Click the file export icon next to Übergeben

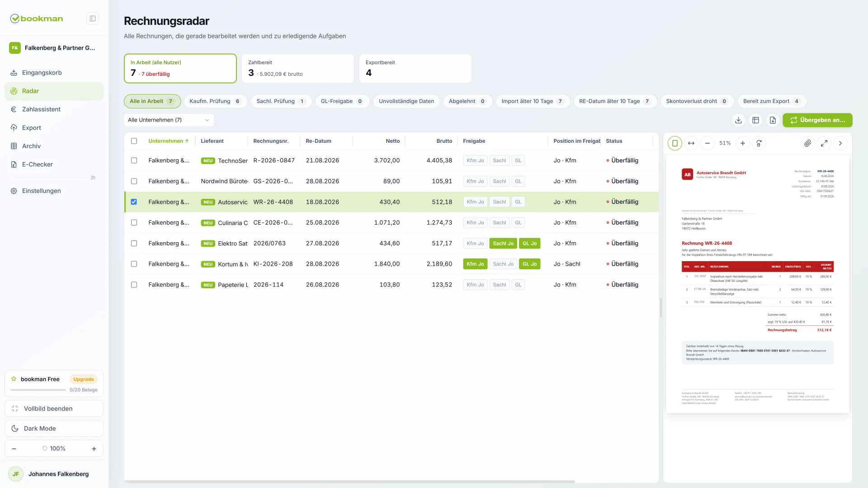(x=773, y=120)
